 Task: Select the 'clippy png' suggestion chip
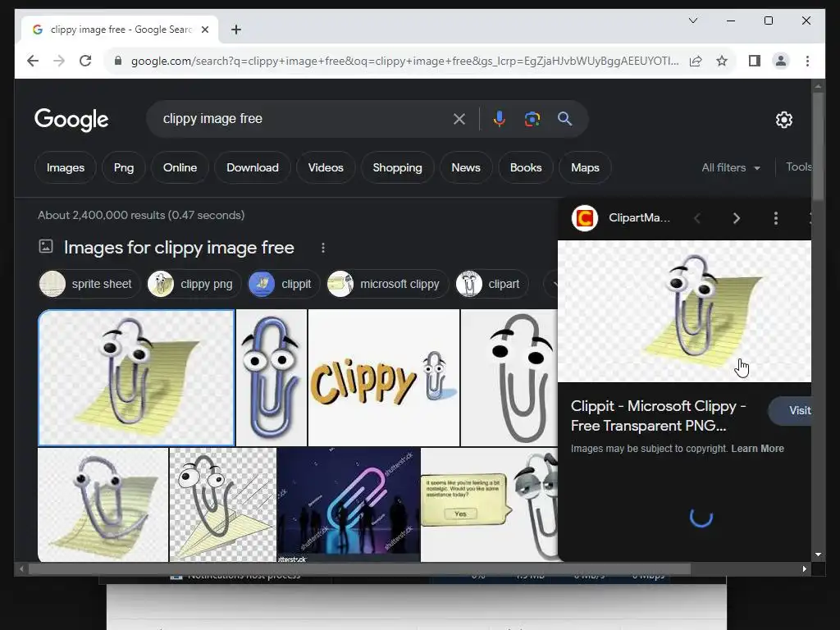pyautogui.click(x=194, y=284)
